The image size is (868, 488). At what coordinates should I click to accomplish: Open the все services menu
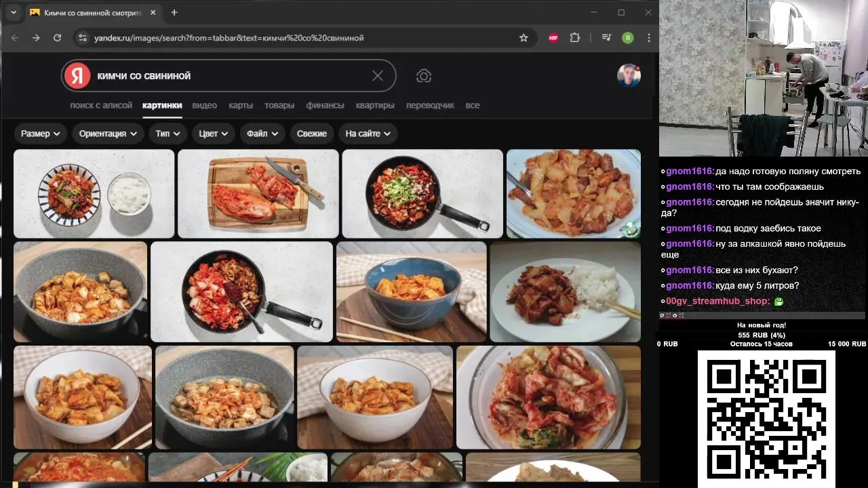click(x=473, y=105)
